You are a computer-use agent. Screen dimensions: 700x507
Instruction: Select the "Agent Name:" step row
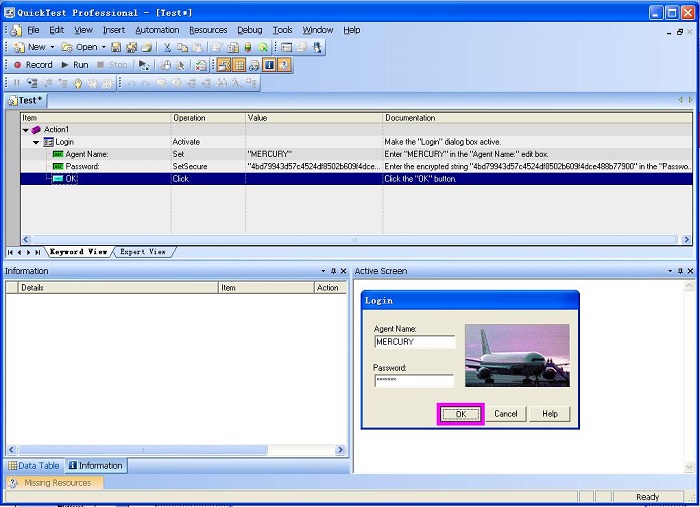[356, 154]
